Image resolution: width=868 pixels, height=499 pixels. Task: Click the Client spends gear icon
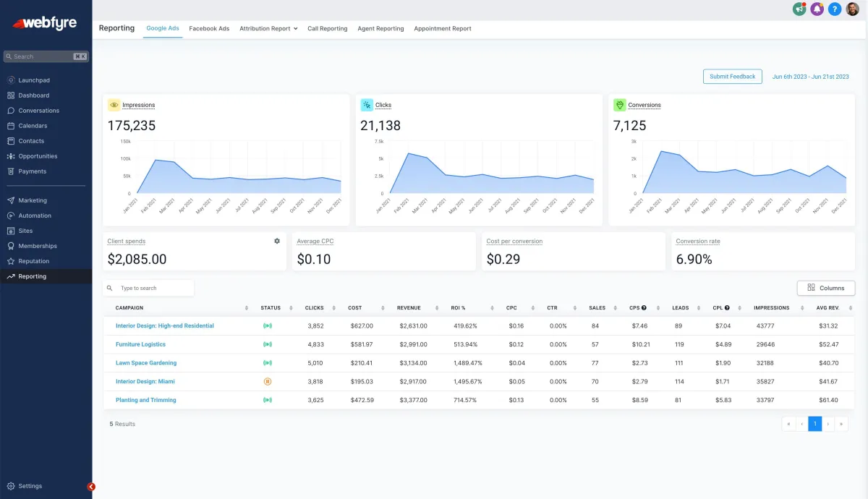[x=277, y=241]
